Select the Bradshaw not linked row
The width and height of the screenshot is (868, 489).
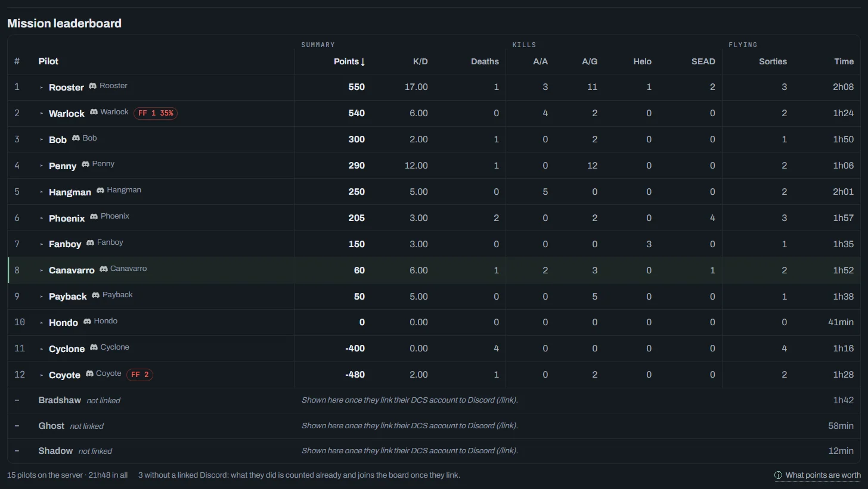434,400
